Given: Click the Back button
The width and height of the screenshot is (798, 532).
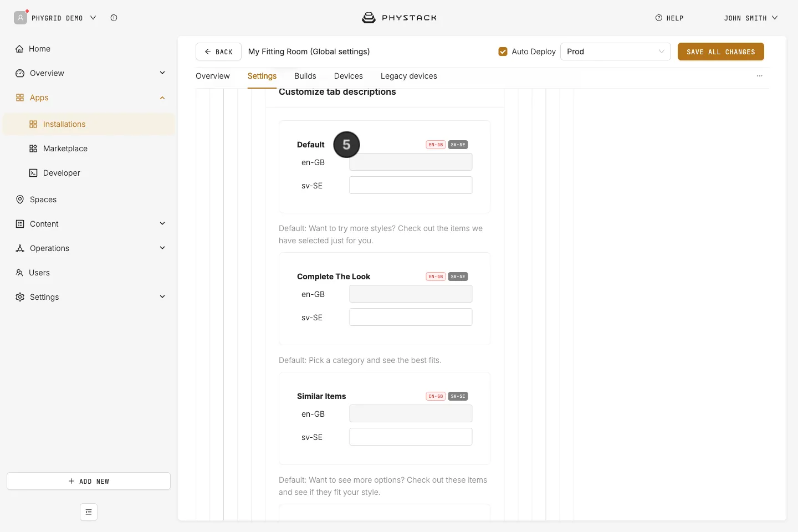Looking at the screenshot, I should (218, 52).
